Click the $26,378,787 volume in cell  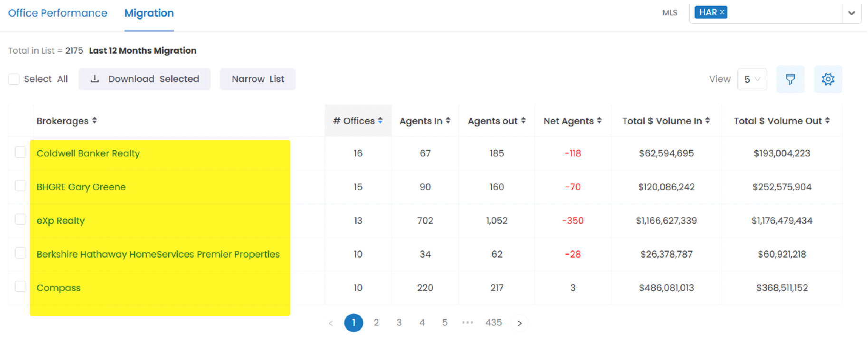(x=666, y=254)
